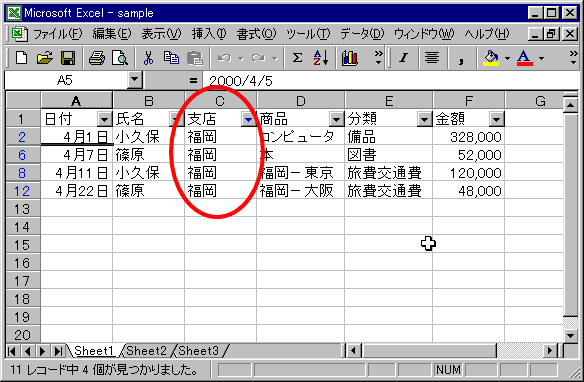Show more standard toolbar buttons
The height and width of the screenshot is (382, 584).
378,58
